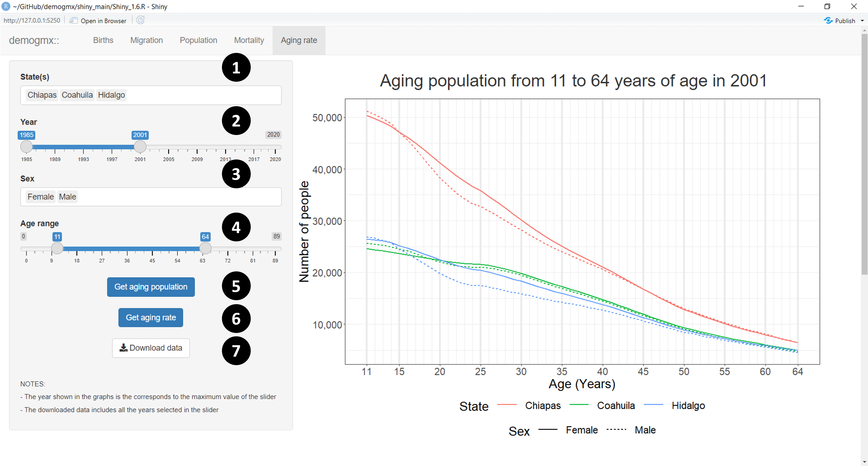Select the Male tag in Sex field
The height and width of the screenshot is (466, 868).
pyautogui.click(x=67, y=197)
